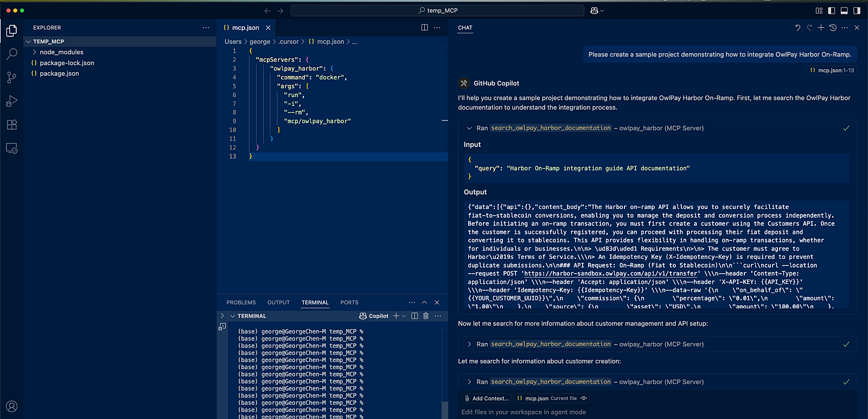
Task: Open the Search view in activity bar
Action: coord(11,54)
